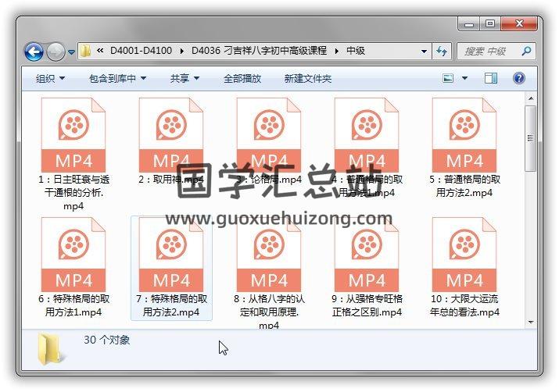Image resolution: width=559 pixels, height=392 pixels.
Task: Click the 30 个对象 status text
Action: coord(106,340)
